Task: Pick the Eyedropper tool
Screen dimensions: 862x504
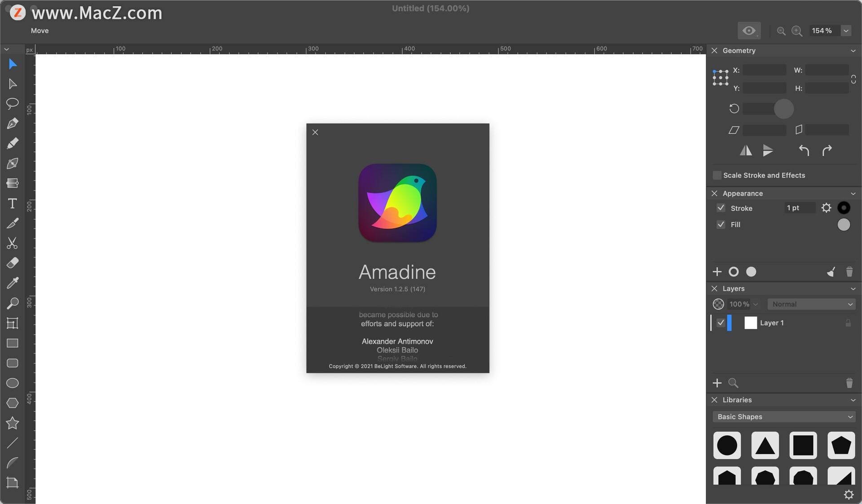Action: point(13,283)
